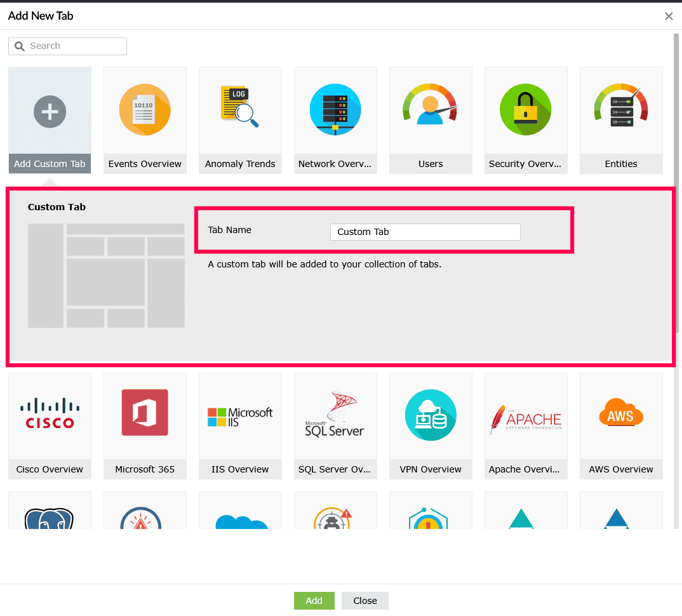Click the Tab Name text field
Image resolution: width=682 pixels, height=616 pixels.
pyautogui.click(x=425, y=232)
